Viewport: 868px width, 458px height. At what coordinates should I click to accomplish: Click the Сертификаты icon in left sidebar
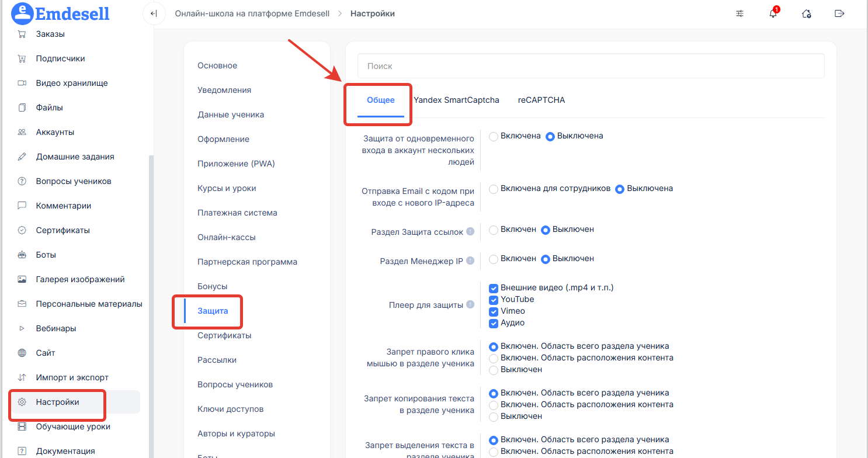pyautogui.click(x=22, y=230)
